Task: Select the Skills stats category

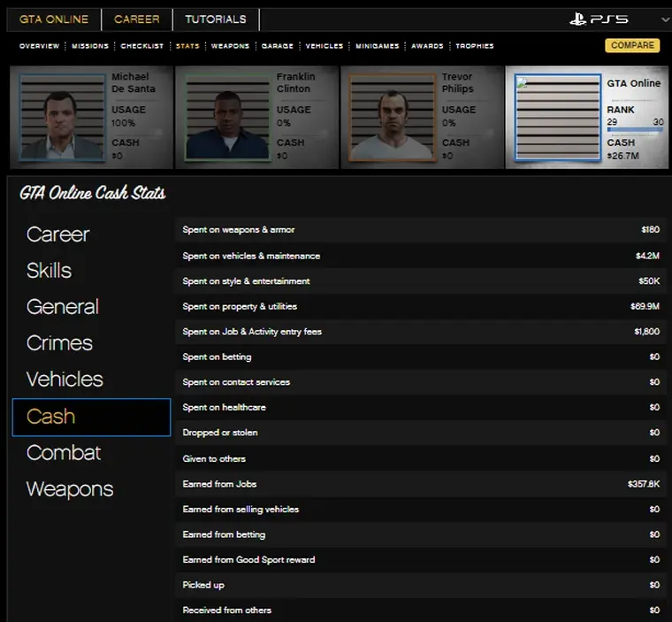Action: (50, 271)
